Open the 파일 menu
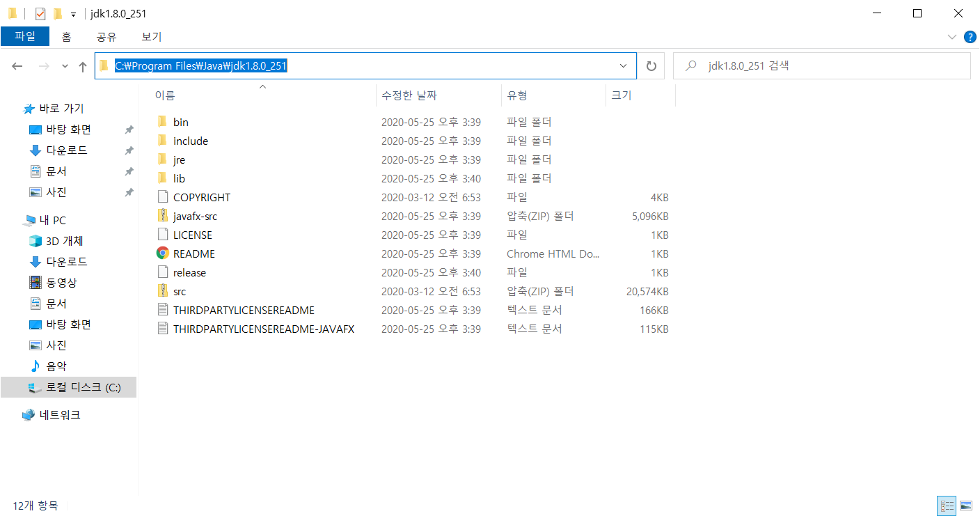980x516 pixels. [x=25, y=36]
